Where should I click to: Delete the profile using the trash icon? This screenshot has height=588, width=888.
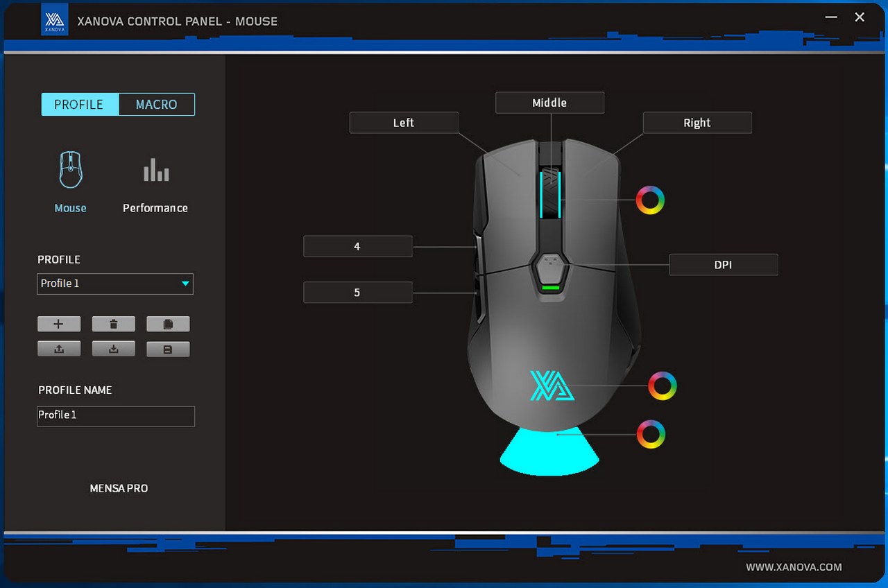114,324
